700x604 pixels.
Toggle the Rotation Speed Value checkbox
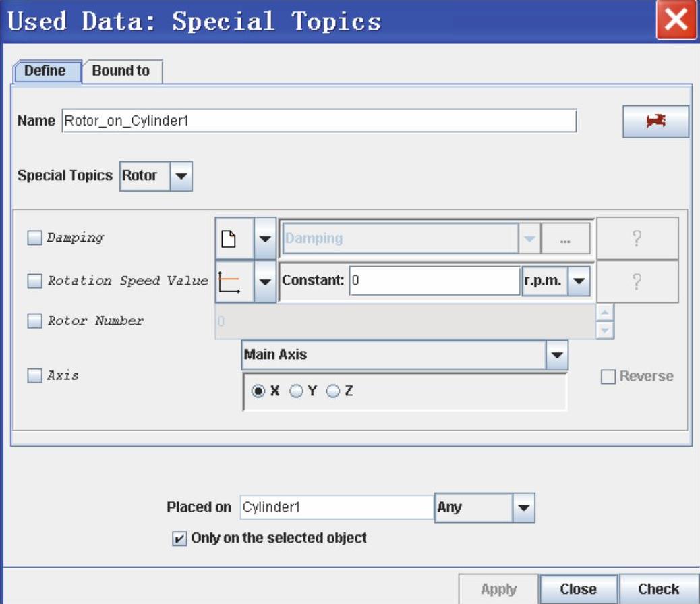pos(34,281)
